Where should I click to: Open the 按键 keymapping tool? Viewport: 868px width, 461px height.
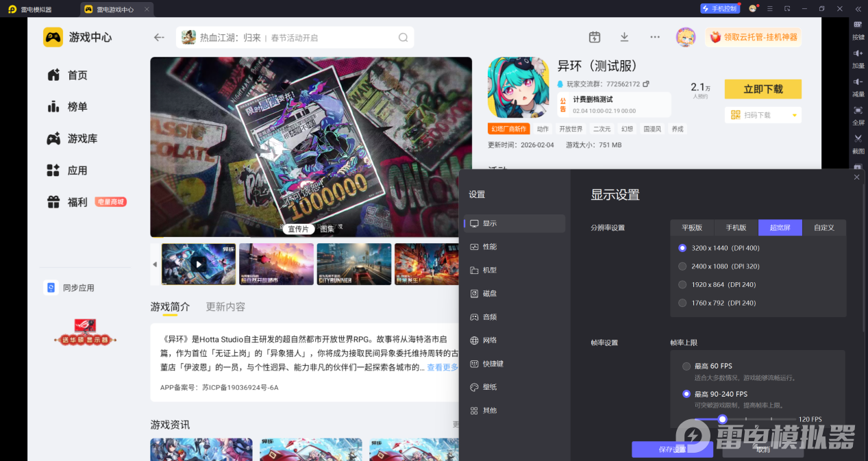tap(858, 30)
